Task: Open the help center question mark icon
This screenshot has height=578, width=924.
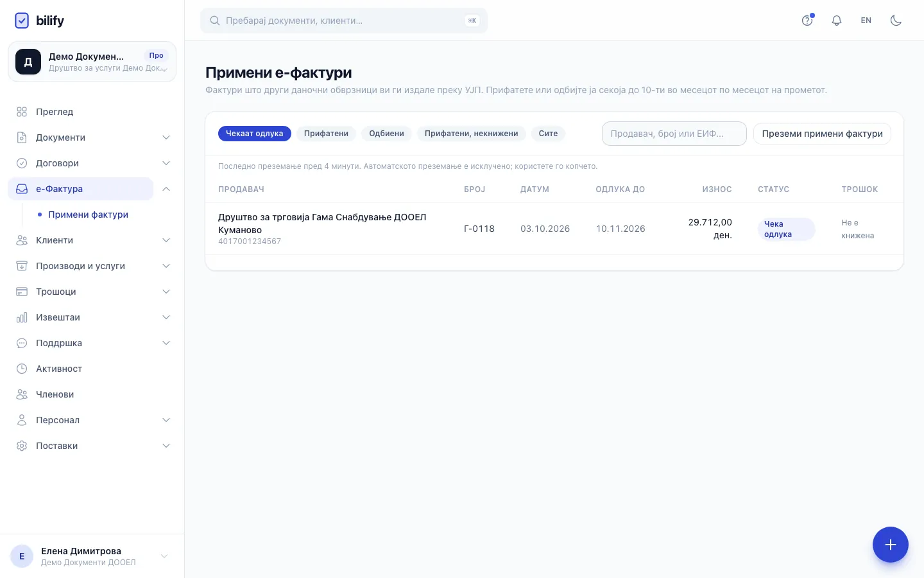Action: click(x=807, y=21)
